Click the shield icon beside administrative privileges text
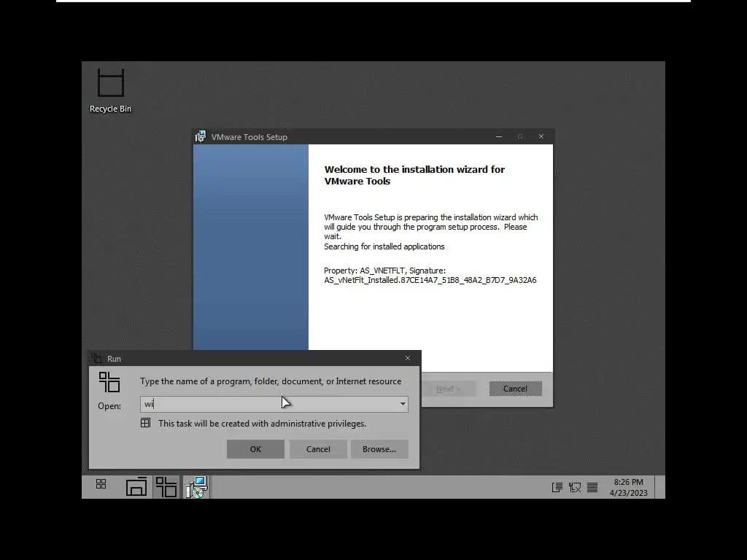747x560 pixels. 145,423
